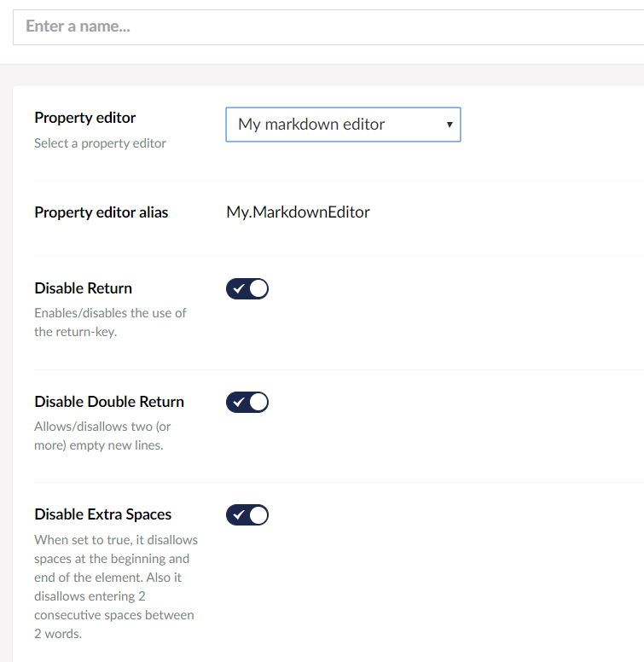
Task: Click the dropdown arrow beside My markdown editor
Action: pyautogui.click(x=449, y=125)
